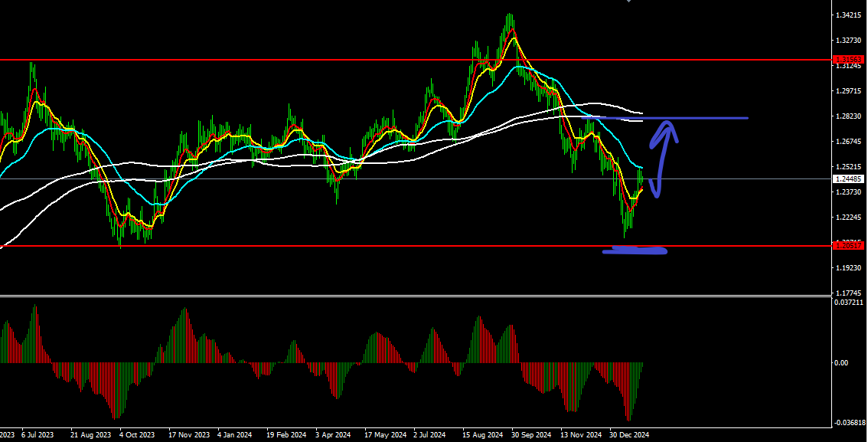The width and height of the screenshot is (868, 442).
Task: Click the 1.22245 price axis value
Action: tap(849, 217)
